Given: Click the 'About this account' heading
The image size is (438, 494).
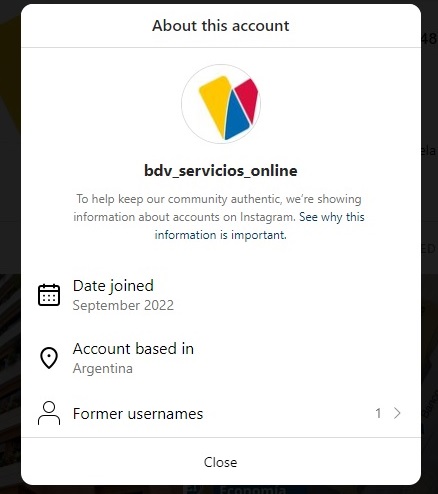Looking at the screenshot, I should 221,26.
